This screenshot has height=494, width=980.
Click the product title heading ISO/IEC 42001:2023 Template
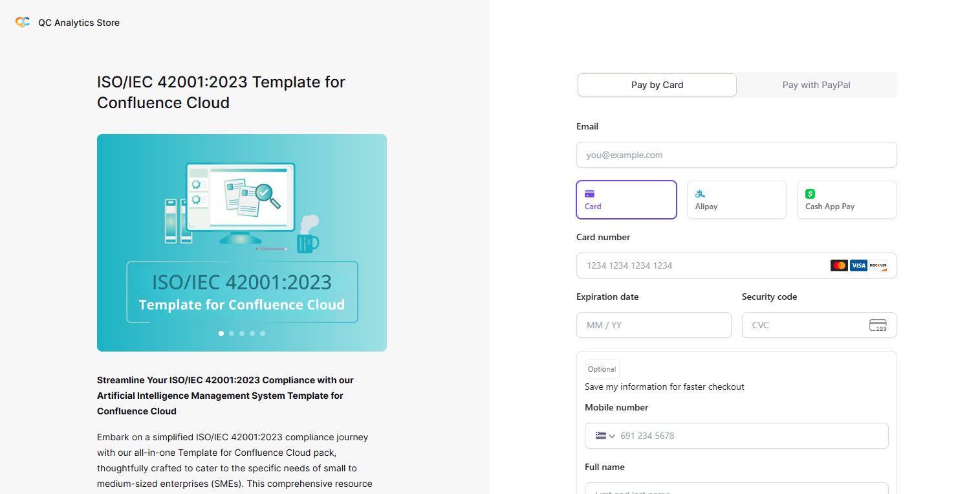pos(221,93)
